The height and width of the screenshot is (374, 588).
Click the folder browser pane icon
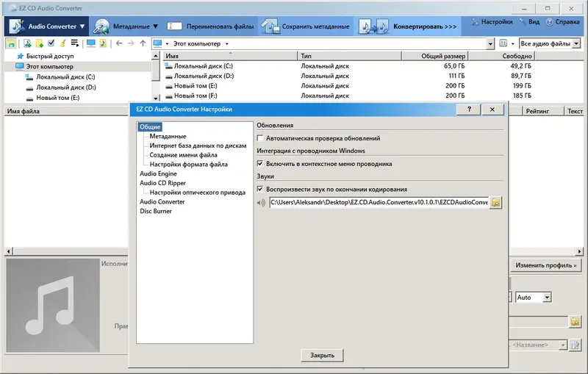tap(11, 43)
